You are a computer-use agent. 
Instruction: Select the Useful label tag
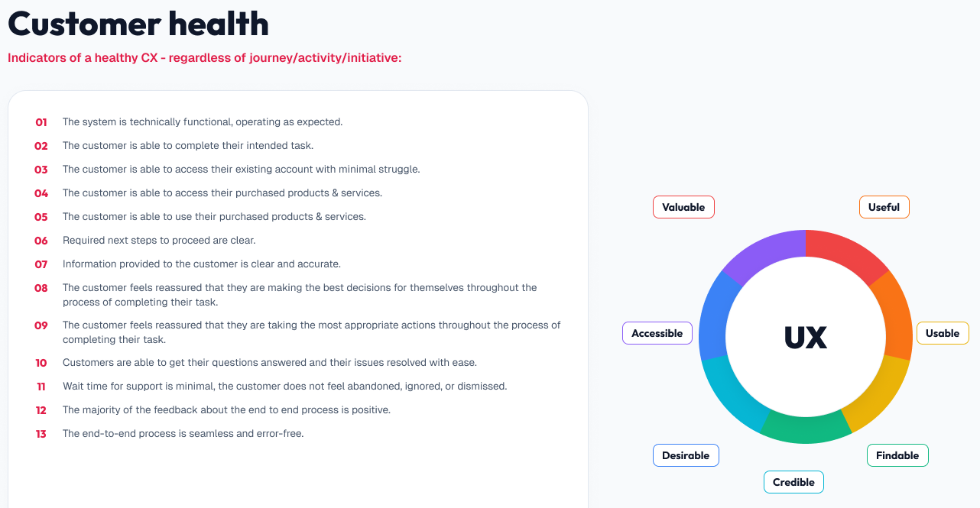click(x=884, y=207)
